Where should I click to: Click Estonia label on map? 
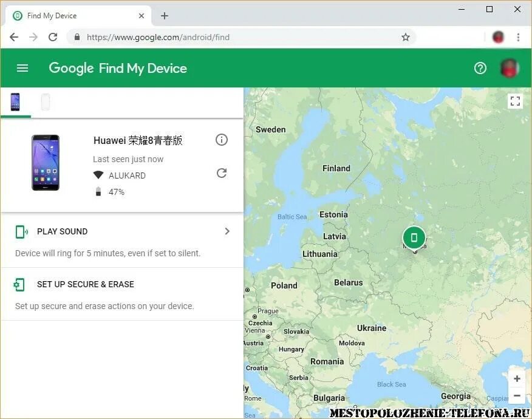click(333, 214)
